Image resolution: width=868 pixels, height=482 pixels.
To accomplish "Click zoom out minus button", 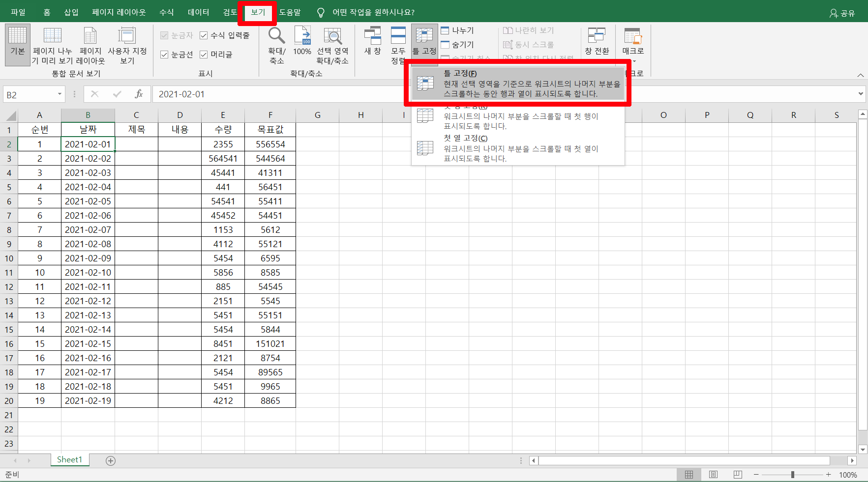I will point(756,475).
